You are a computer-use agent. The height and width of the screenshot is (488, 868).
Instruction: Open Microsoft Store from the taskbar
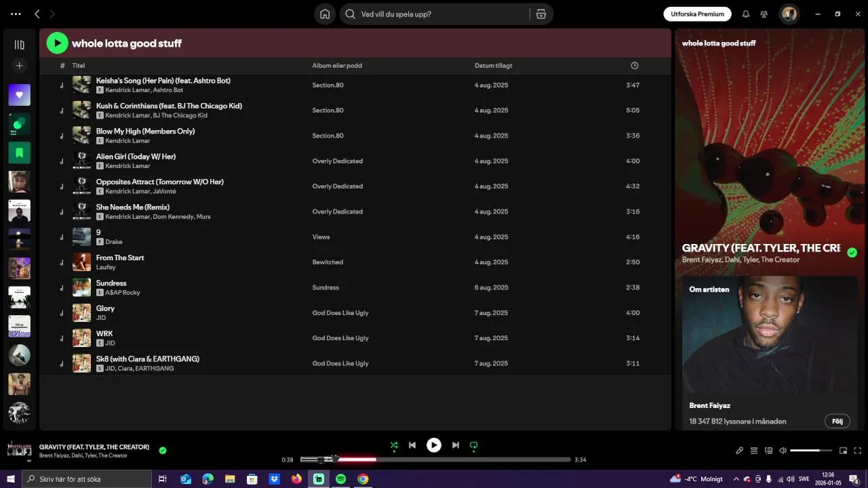click(x=252, y=479)
